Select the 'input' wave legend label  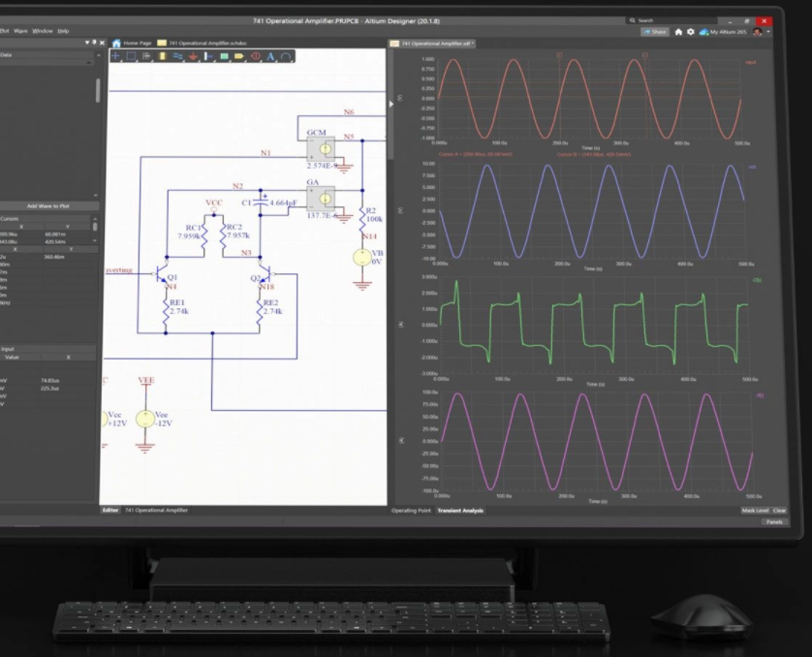click(750, 62)
